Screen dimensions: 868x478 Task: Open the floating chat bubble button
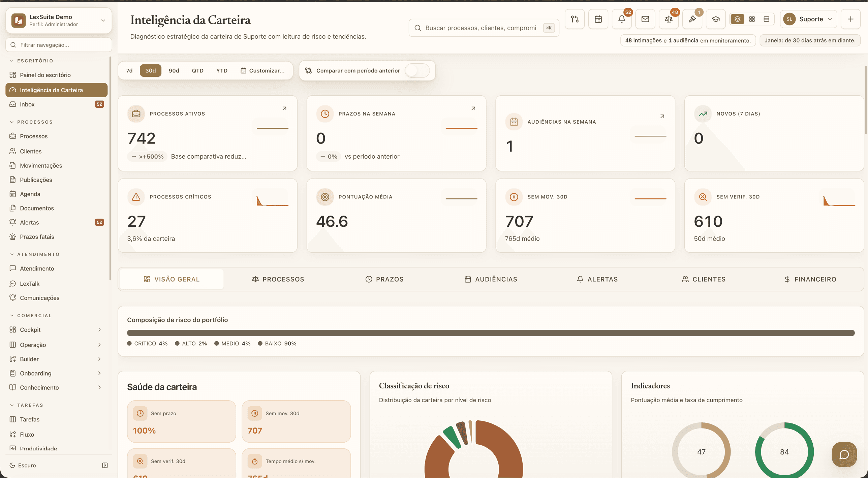(844, 454)
